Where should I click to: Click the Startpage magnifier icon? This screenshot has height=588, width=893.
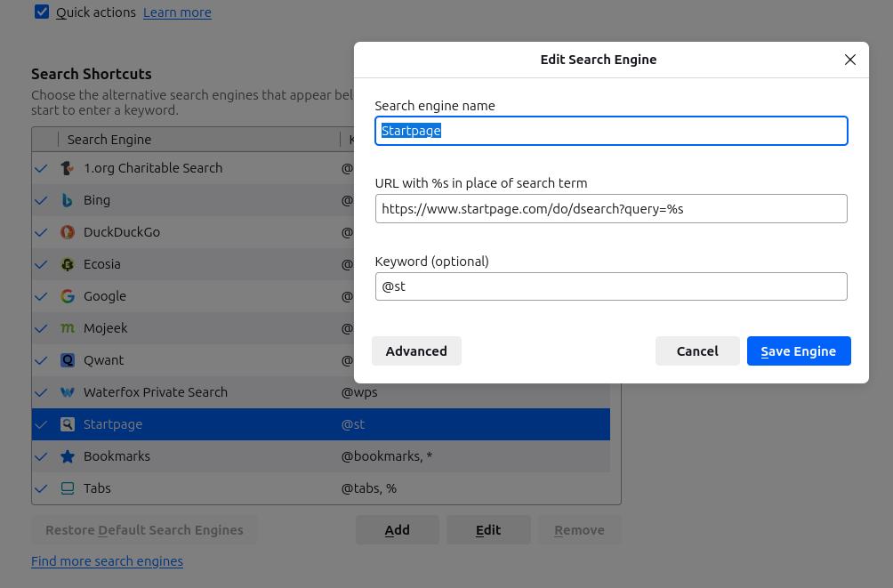tap(68, 424)
